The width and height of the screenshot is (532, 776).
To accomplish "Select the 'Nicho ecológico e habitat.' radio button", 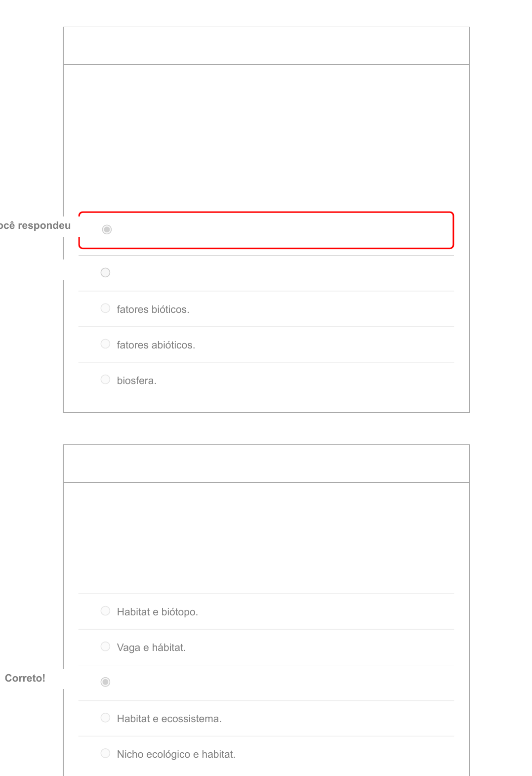I will (x=105, y=753).
